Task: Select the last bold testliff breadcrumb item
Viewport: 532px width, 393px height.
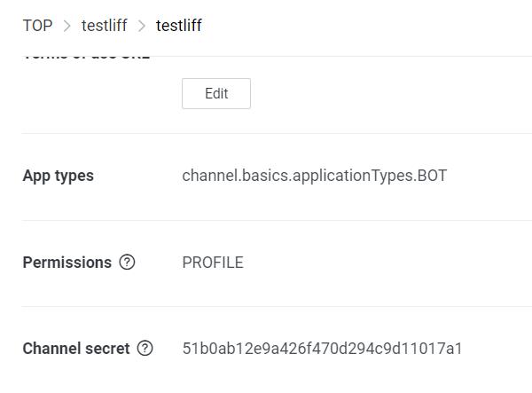Action: tap(179, 26)
